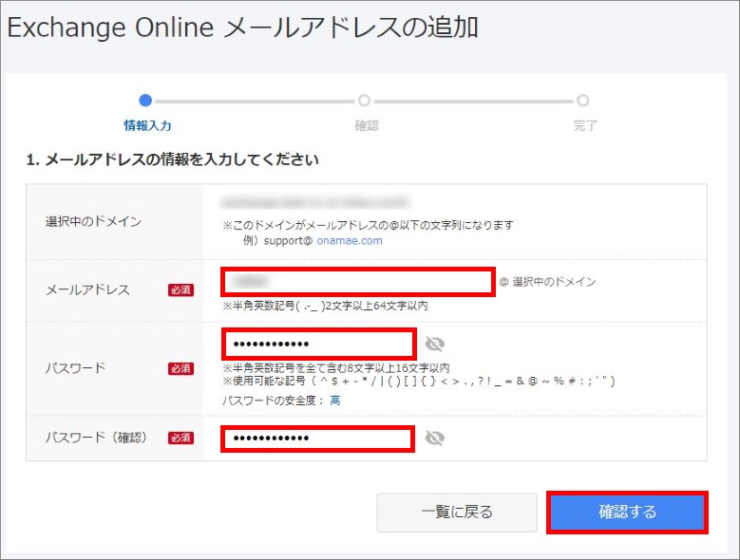Select the 完了 step indicator circle

(x=583, y=101)
